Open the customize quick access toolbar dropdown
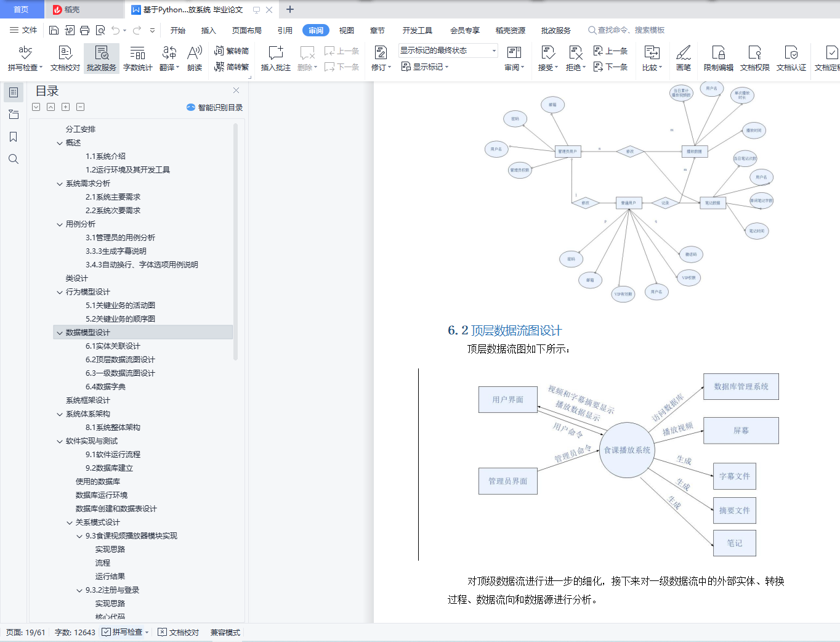 (152, 30)
